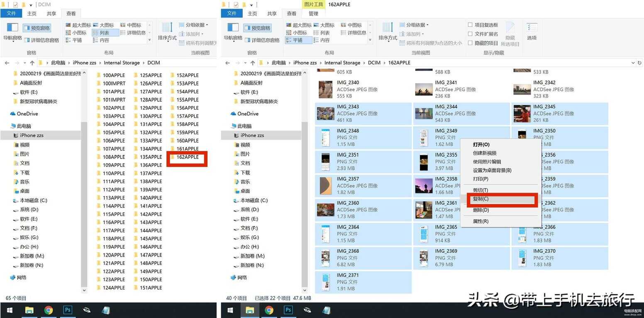644x318 pixels.
Task: Open 管理 tab in 162APPLE window
Action: [x=313, y=14]
